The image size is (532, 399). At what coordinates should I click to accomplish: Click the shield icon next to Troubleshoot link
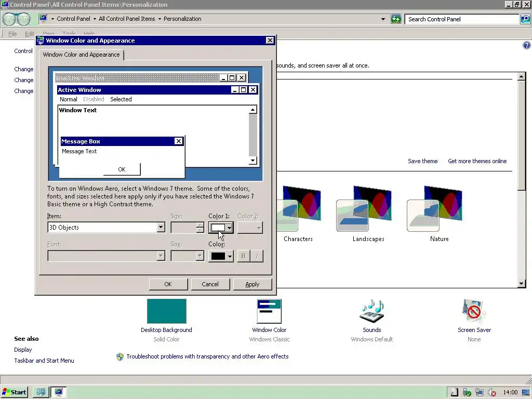[120, 356]
